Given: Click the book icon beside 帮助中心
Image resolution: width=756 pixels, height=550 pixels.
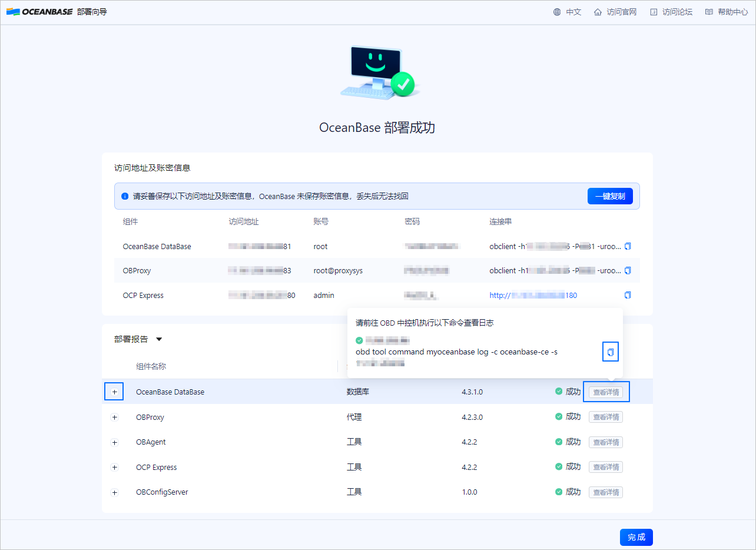Looking at the screenshot, I should 708,11.
